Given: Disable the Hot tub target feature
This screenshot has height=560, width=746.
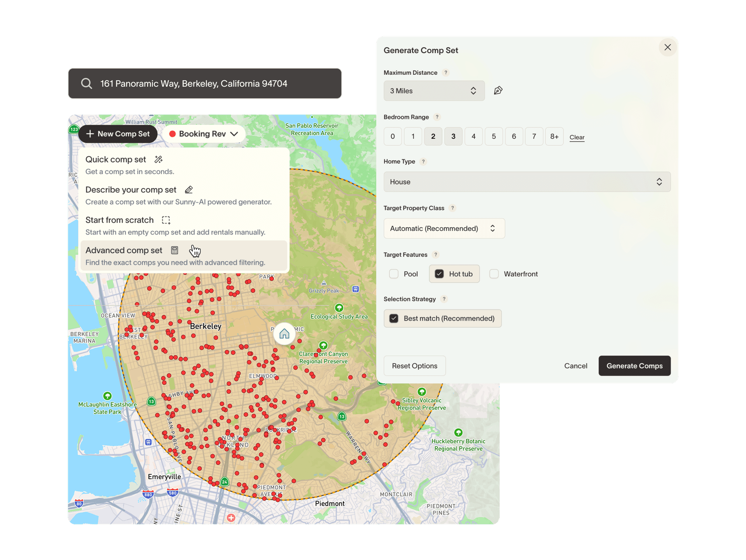Looking at the screenshot, I should [439, 274].
